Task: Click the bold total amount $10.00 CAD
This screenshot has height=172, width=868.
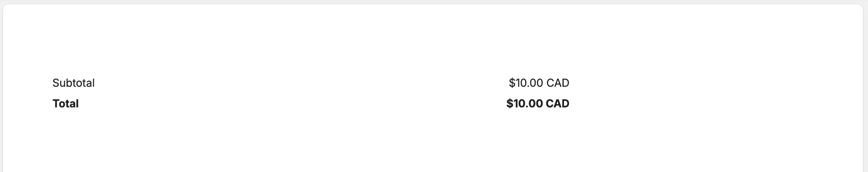Action: point(537,104)
